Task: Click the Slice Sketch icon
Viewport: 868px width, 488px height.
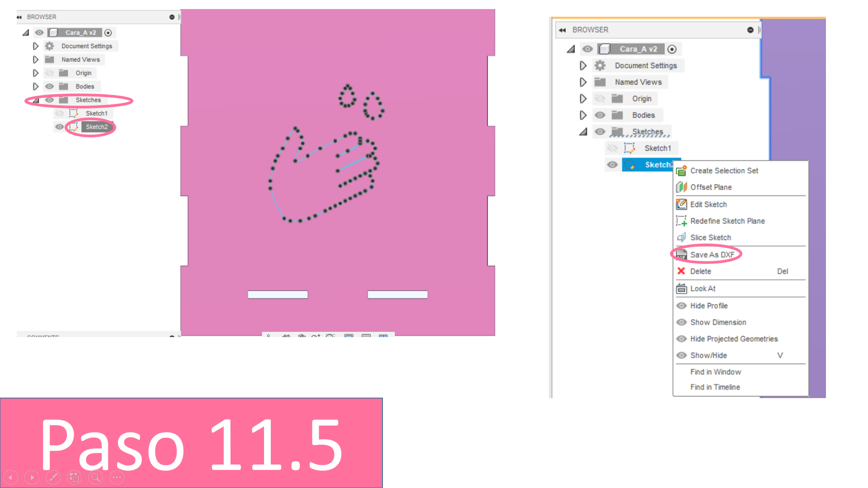Action: [681, 238]
